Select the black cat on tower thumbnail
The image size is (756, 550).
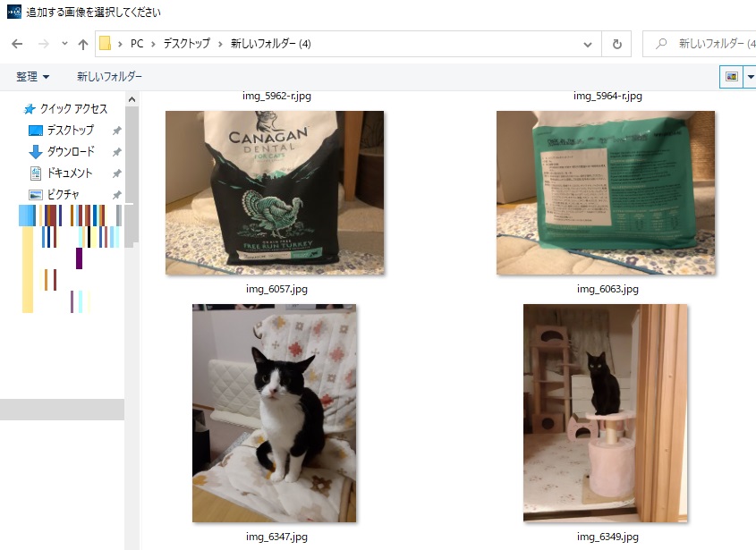click(x=606, y=413)
